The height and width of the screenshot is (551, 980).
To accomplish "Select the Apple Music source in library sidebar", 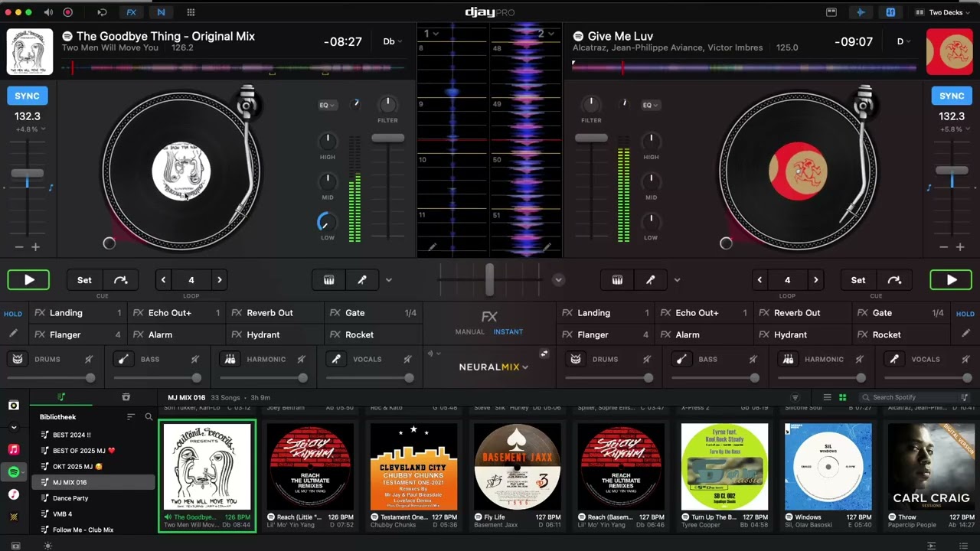I will tap(14, 449).
